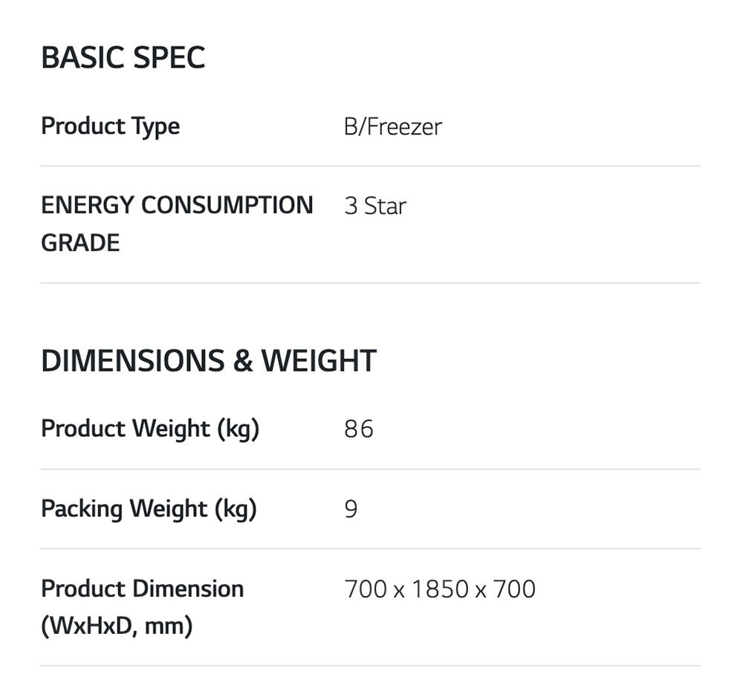Select the Packing Weight (kg) label
The width and height of the screenshot is (743, 700).
[148, 509]
